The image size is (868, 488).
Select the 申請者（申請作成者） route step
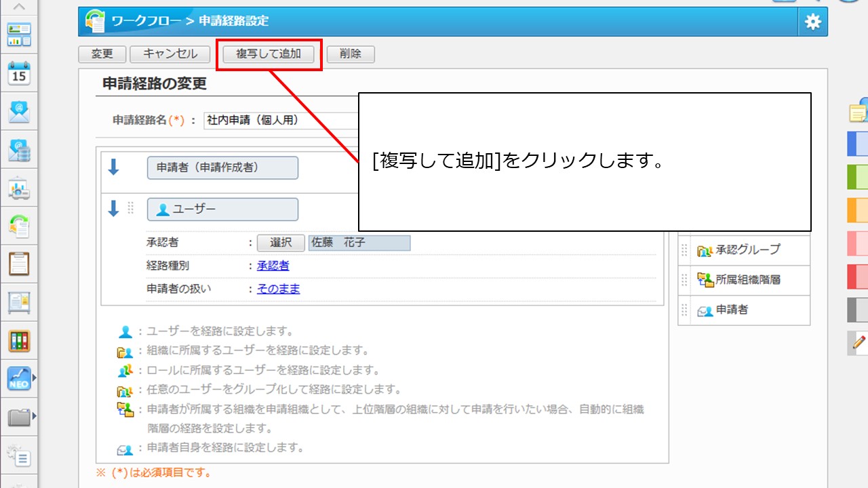(x=222, y=167)
